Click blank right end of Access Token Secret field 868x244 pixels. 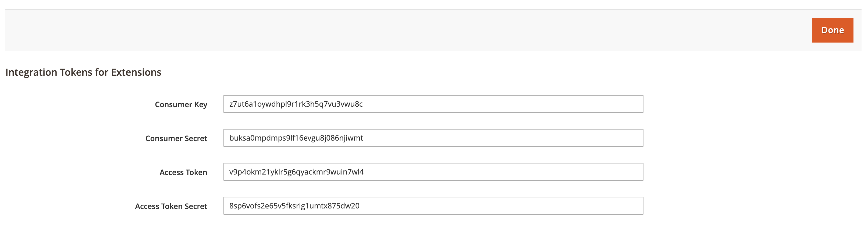pos(607,206)
